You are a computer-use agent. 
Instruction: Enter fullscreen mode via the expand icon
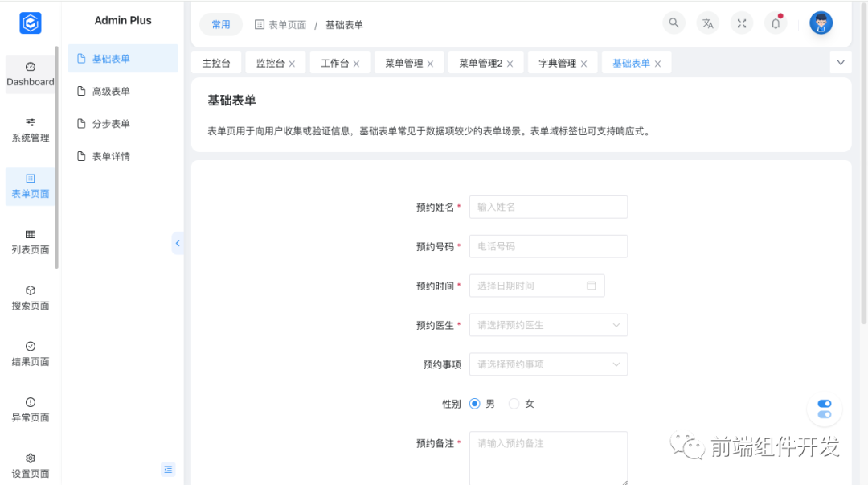coord(741,23)
